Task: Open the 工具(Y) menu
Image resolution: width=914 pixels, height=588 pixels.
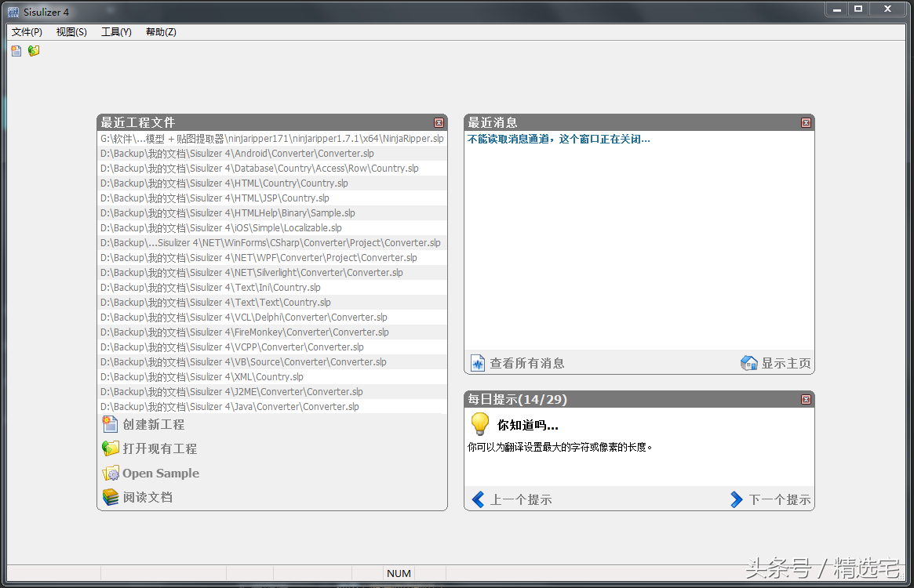Action: coord(117,32)
